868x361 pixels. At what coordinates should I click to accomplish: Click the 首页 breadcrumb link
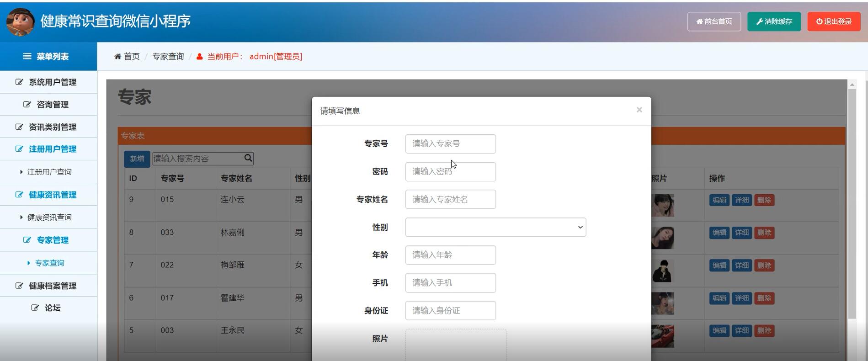pyautogui.click(x=132, y=56)
